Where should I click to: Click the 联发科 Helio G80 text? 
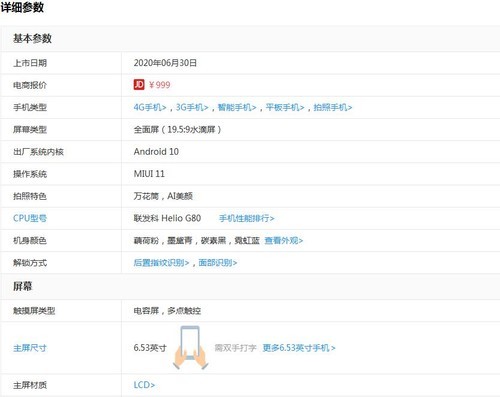click(x=167, y=218)
